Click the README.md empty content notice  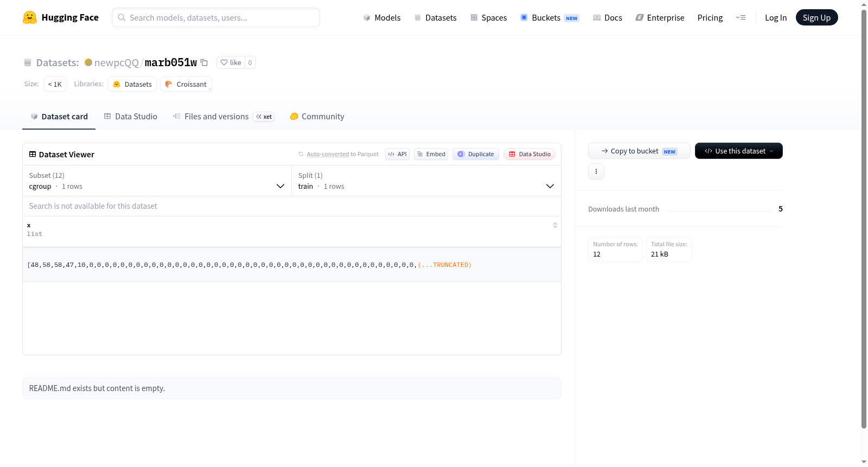tap(292, 388)
